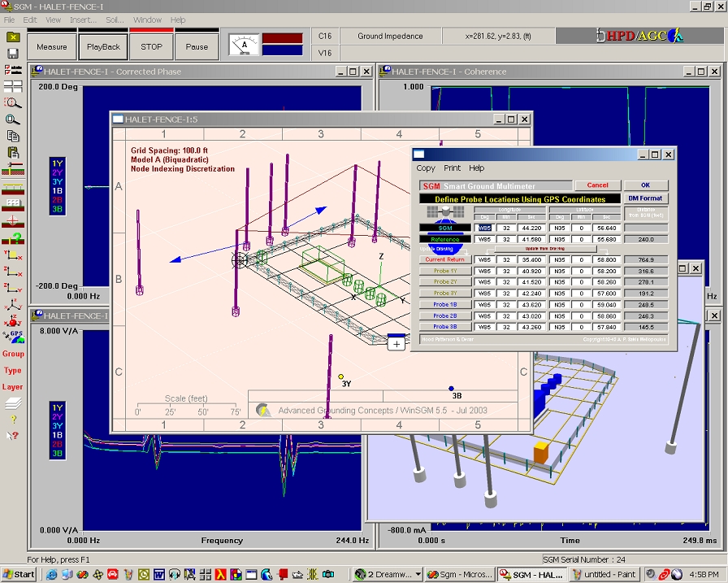Click the layers stack icon in left toolbar
Viewport: 728px width, 583px height.
(13, 403)
